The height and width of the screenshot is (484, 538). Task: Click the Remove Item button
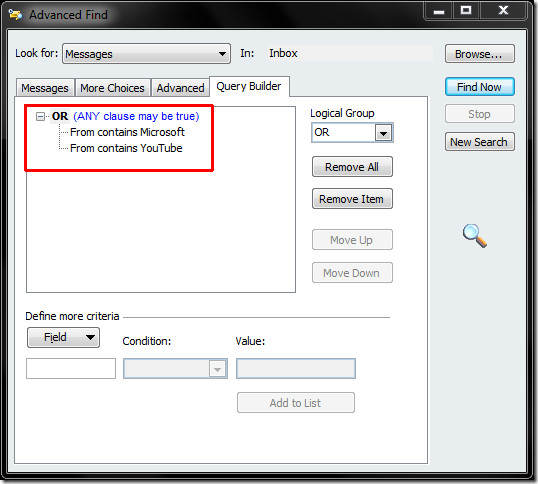(352, 199)
